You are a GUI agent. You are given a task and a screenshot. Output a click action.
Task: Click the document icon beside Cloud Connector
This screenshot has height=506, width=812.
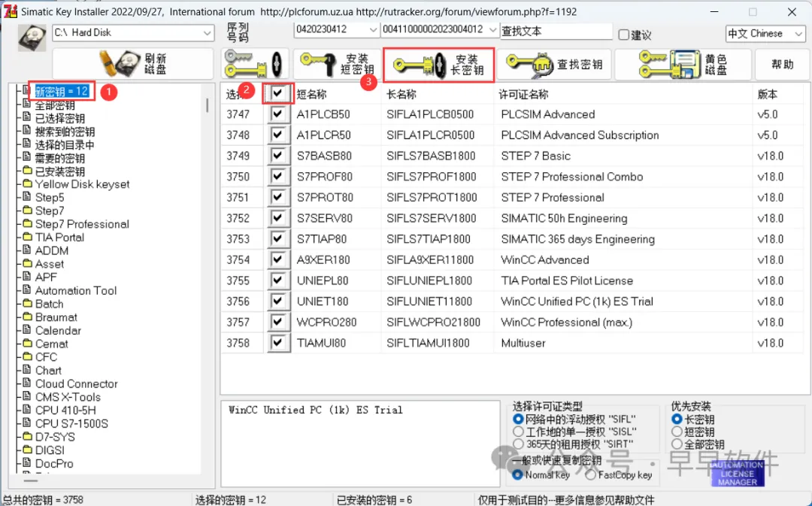(27, 383)
